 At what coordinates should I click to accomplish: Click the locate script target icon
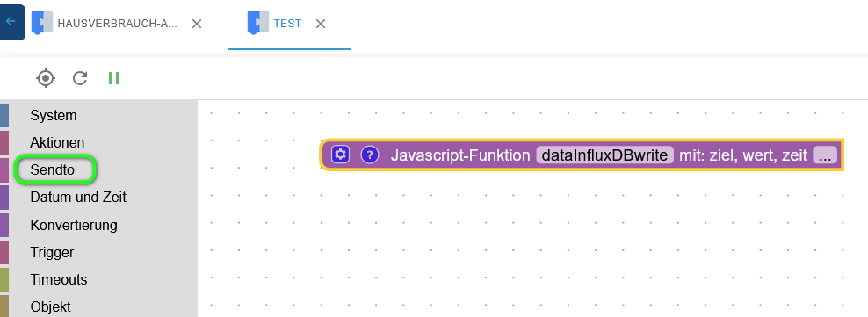[46, 78]
